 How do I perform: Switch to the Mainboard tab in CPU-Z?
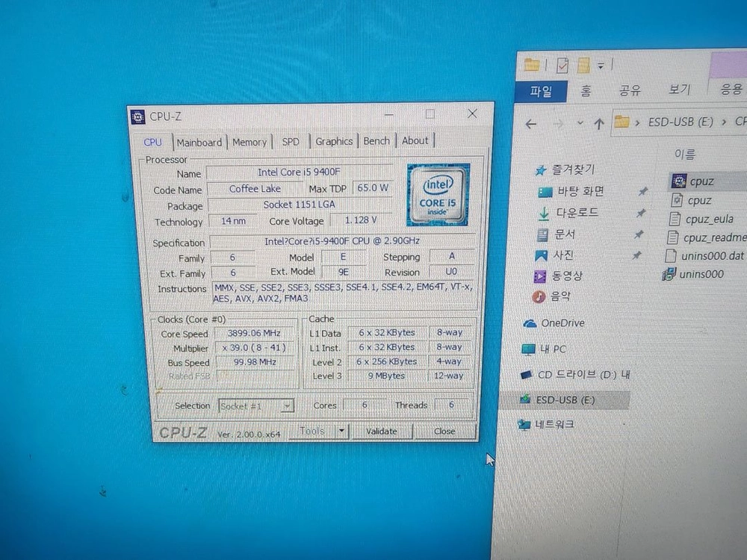pyautogui.click(x=199, y=143)
